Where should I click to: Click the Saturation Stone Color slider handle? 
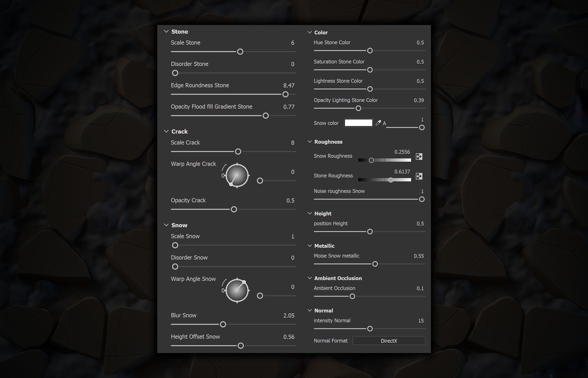point(370,70)
